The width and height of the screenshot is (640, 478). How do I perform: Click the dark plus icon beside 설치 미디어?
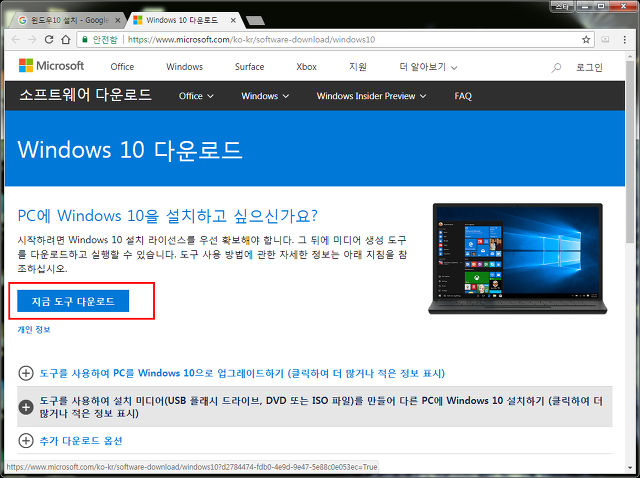pos(26,407)
